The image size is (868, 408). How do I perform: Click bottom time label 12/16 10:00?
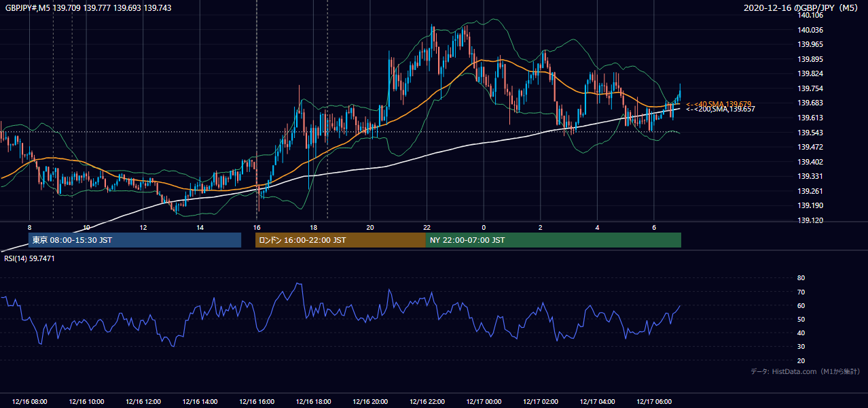(x=87, y=402)
